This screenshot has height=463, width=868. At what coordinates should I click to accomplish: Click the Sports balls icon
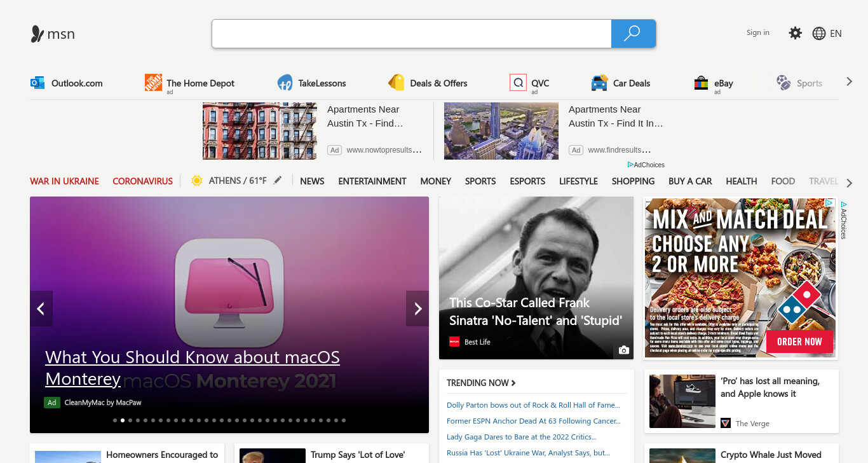(x=783, y=83)
